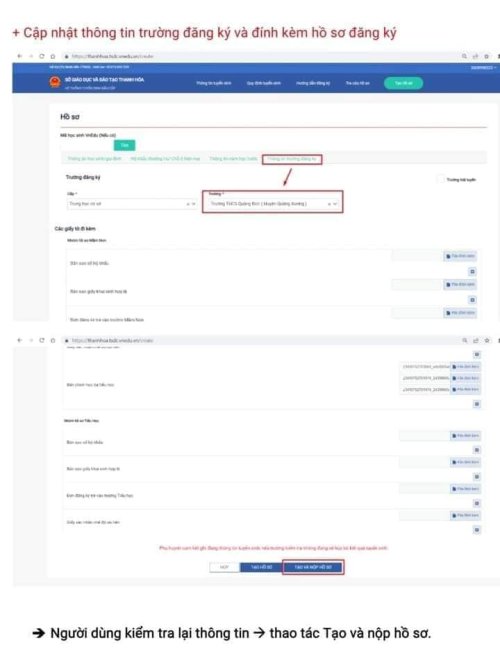
Task: Click the delete icon under the first attachment row
Action: point(472,271)
